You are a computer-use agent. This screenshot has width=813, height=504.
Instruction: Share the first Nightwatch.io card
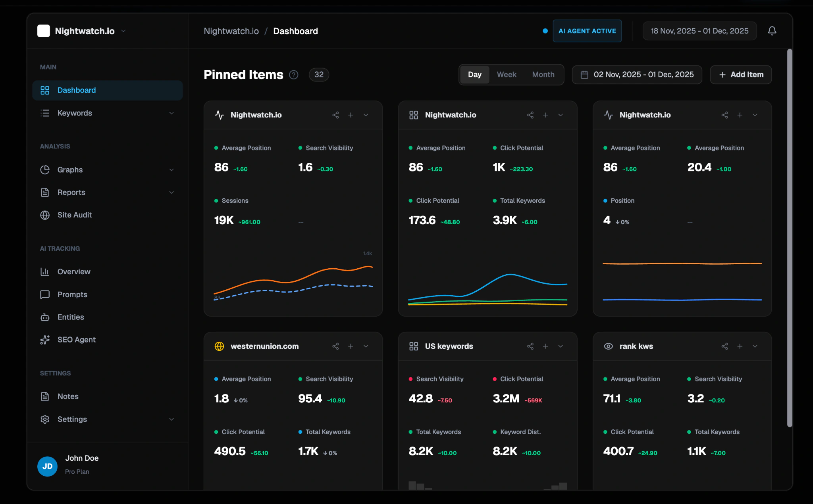point(335,115)
